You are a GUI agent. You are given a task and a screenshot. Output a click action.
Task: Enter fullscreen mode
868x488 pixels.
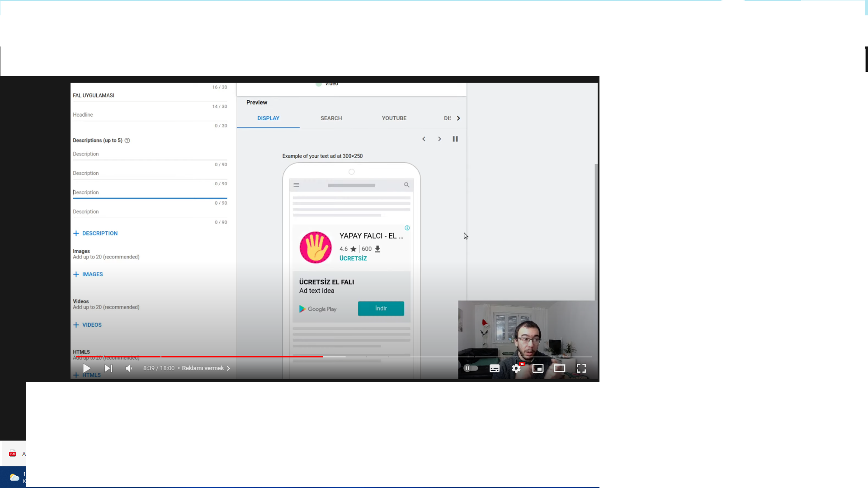[581, 368]
